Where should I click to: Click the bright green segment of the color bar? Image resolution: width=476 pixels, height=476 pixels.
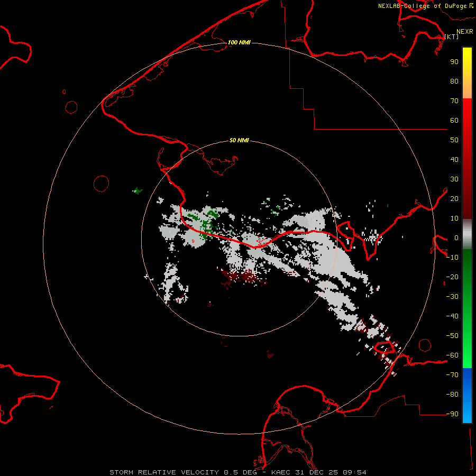pyautogui.click(x=467, y=308)
